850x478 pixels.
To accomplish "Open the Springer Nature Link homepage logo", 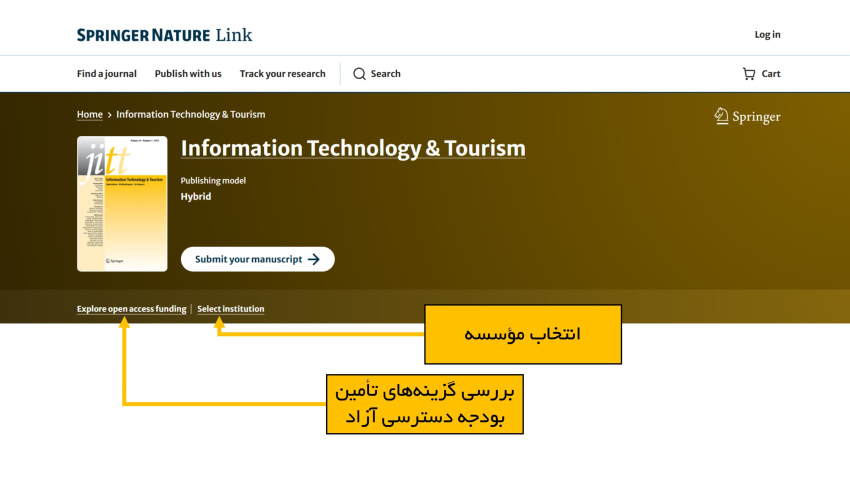I will [x=164, y=35].
